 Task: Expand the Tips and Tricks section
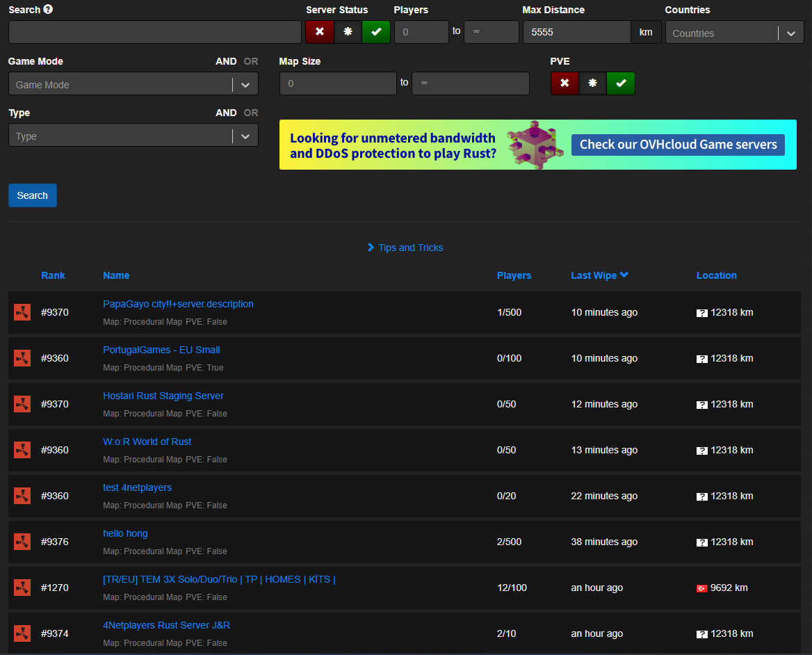pos(405,248)
